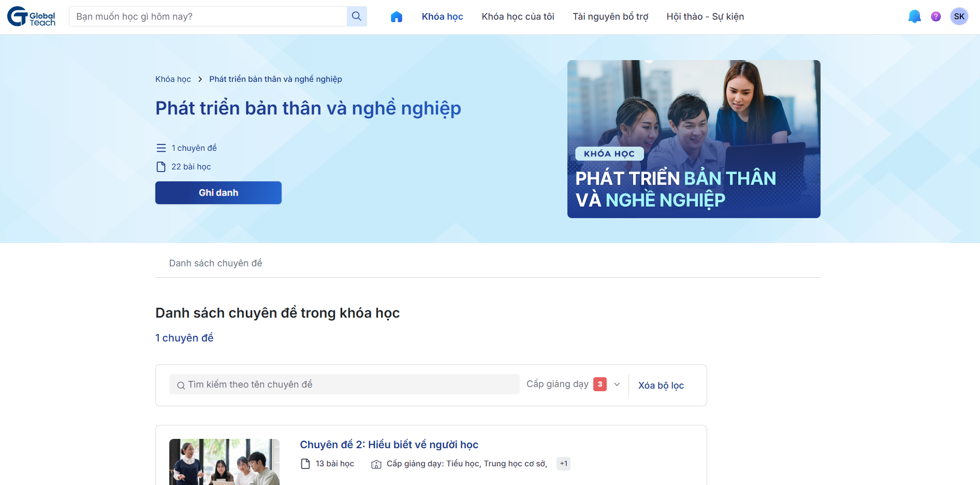The height and width of the screenshot is (485, 980).
Task: Click the school icon before 'Cấp giảng dạy'
Action: 376,464
